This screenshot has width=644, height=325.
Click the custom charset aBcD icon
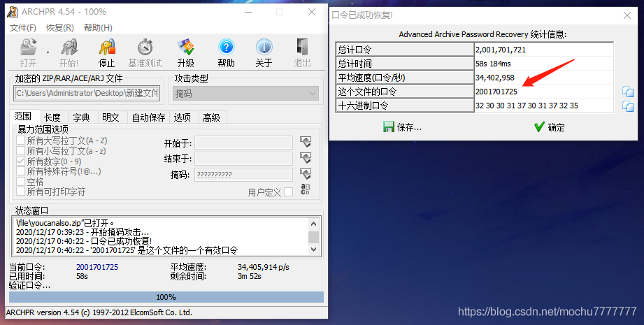[305, 189]
